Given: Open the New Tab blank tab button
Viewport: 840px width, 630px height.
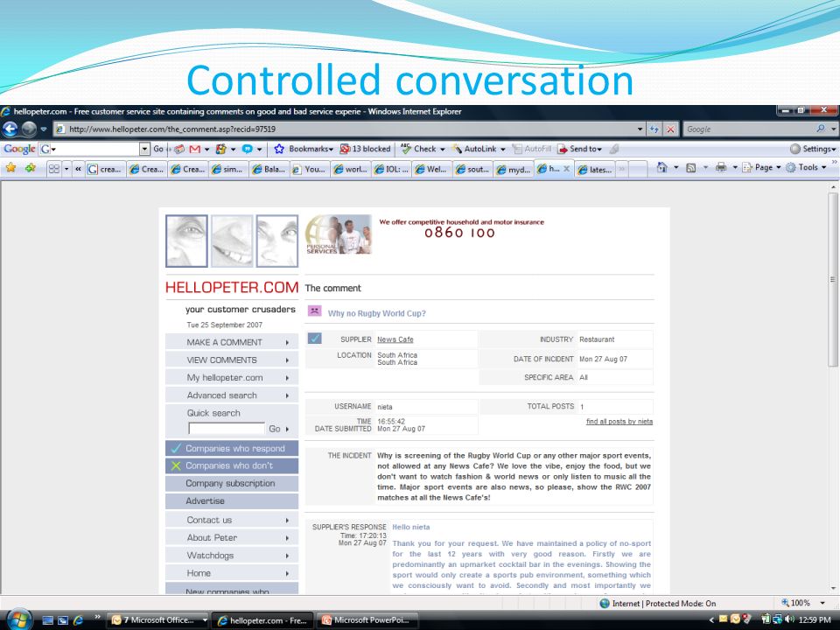Looking at the screenshot, I should click(638, 169).
